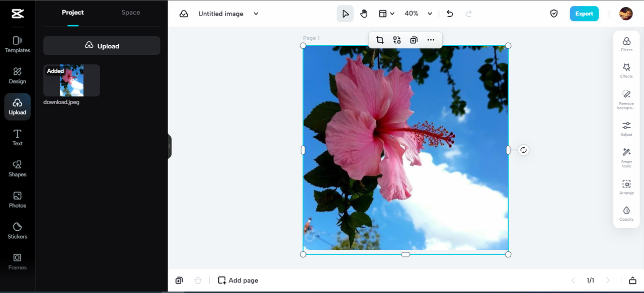Screen dimensions: 644x293
Task: Select Crop in floating image toolbar
Action: (x=380, y=40)
